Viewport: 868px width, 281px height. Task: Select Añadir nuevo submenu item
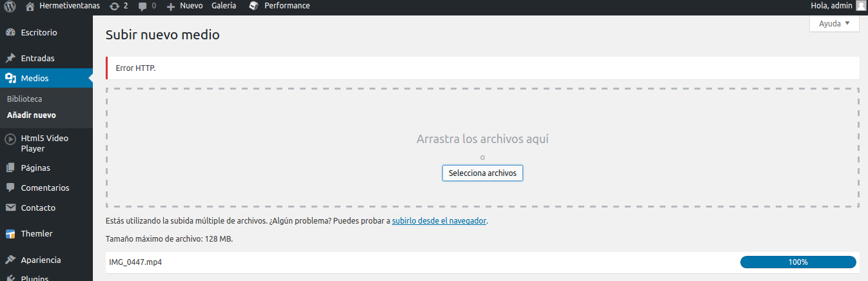click(x=31, y=115)
